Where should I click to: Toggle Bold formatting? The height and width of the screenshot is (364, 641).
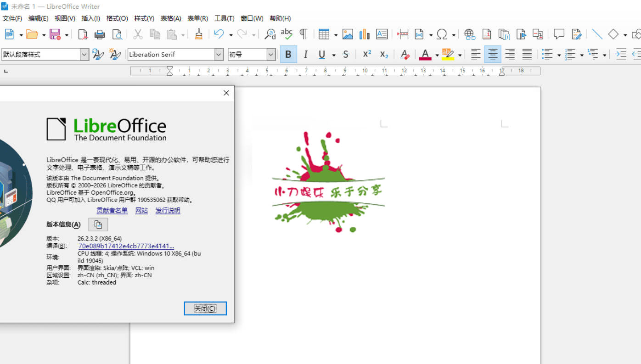[x=288, y=55]
